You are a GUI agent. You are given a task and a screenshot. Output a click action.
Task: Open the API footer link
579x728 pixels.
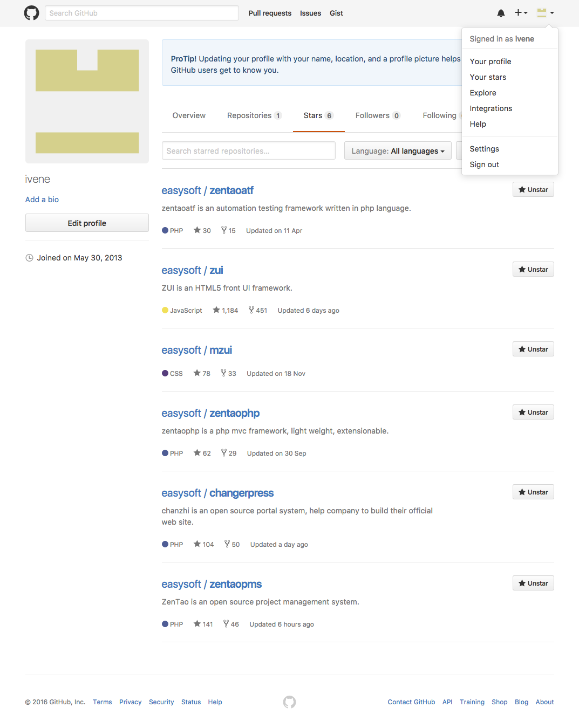[x=447, y=702]
